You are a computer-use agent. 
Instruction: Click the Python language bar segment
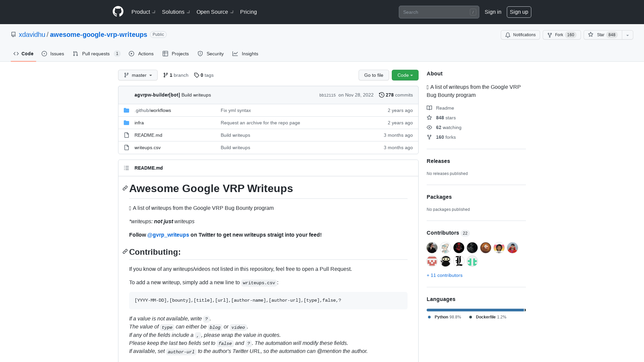click(475, 310)
